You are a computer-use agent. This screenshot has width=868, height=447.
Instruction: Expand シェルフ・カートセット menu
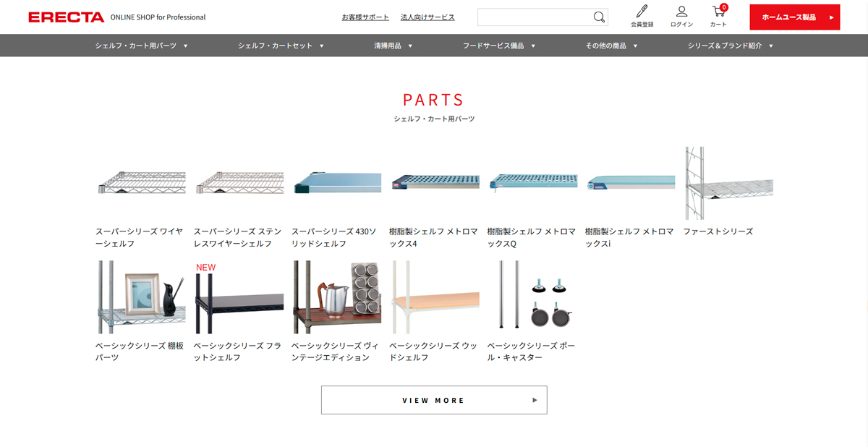(x=281, y=46)
